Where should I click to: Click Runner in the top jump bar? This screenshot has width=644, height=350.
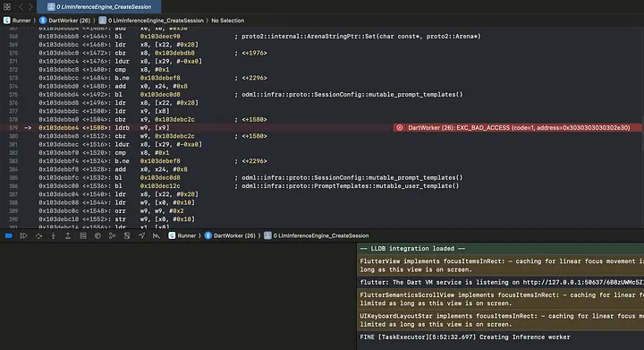pos(17,20)
